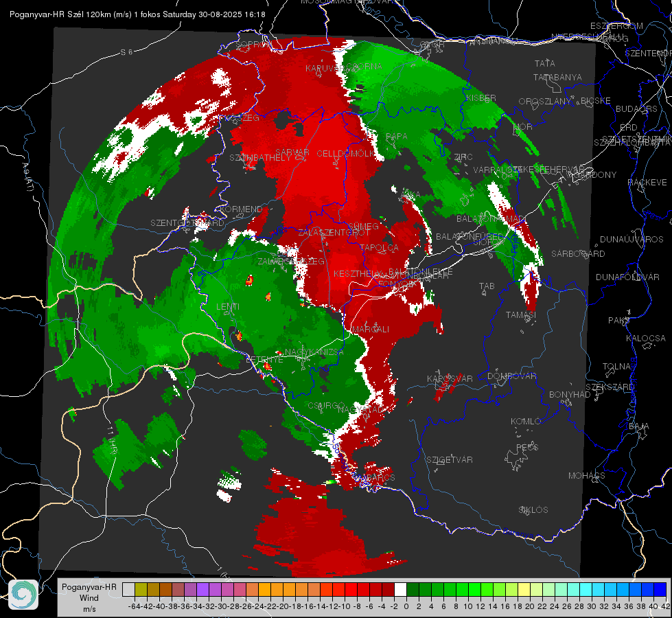Screen dimensions: 672x618
Task: Click the NAGYKANIZSA city label
Action: (x=314, y=352)
